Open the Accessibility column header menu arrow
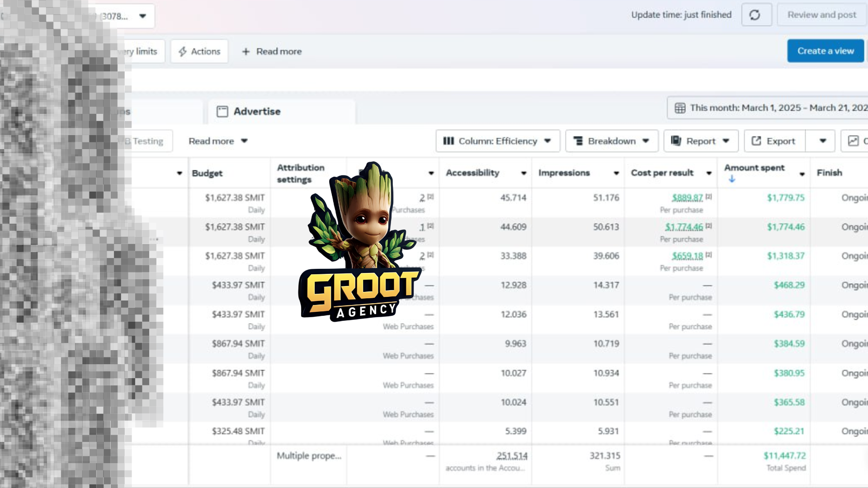 pyautogui.click(x=524, y=173)
